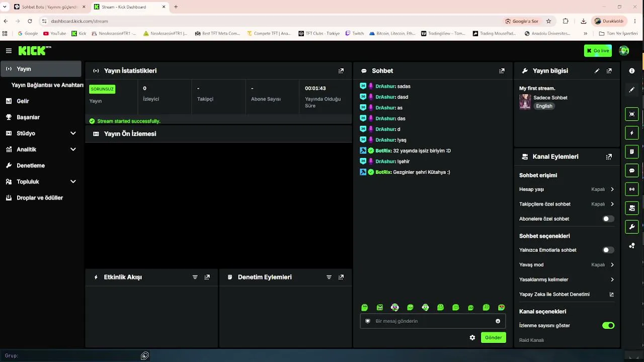Enable Abonelere özel sohbet switch
The height and width of the screenshot is (362, 644).
point(608,219)
